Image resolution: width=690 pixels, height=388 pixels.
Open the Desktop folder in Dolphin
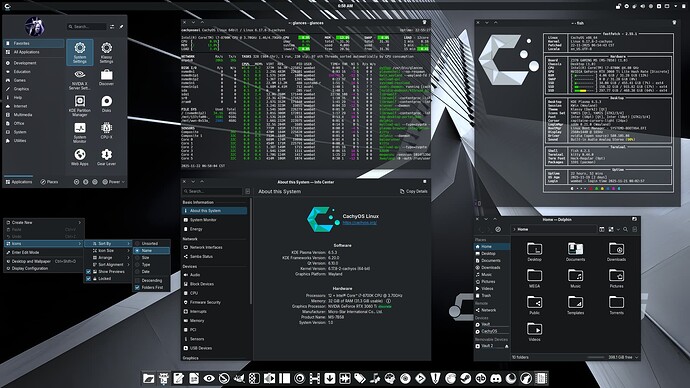tap(534, 252)
